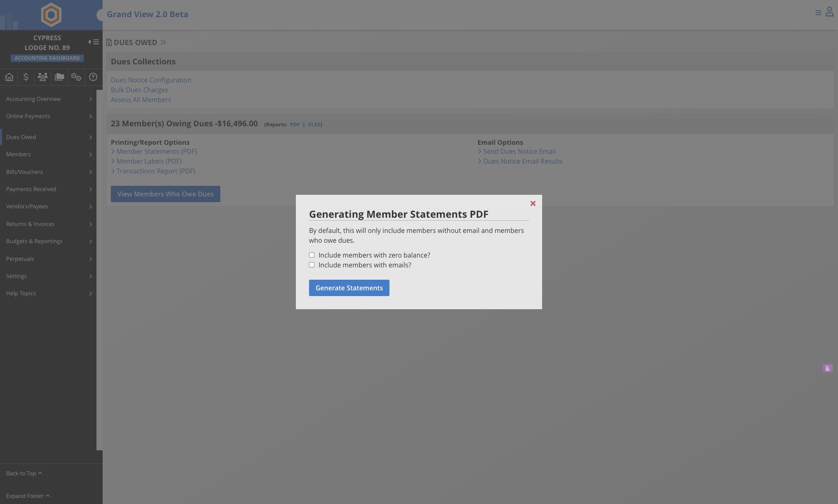838x504 pixels.
Task: Click the home icon in sidebar toolbar
Action: pyautogui.click(x=9, y=77)
